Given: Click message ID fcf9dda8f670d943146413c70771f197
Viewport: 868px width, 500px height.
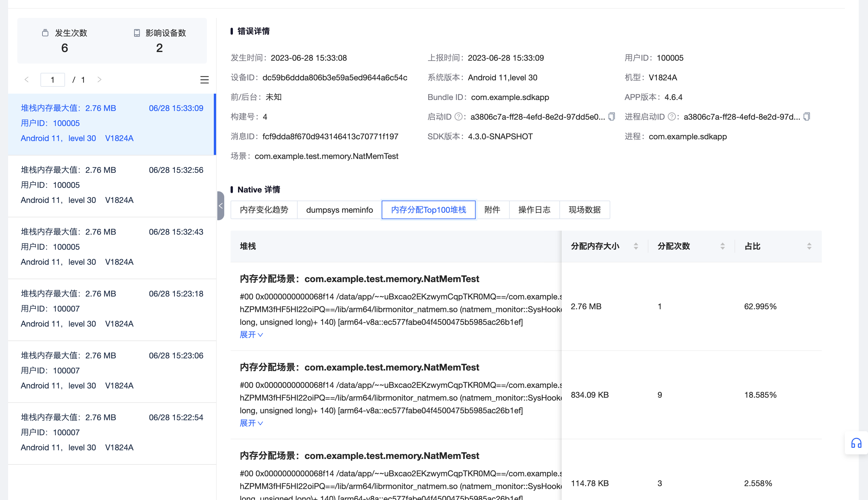Looking at the screenshot, I should coord(330,137).
